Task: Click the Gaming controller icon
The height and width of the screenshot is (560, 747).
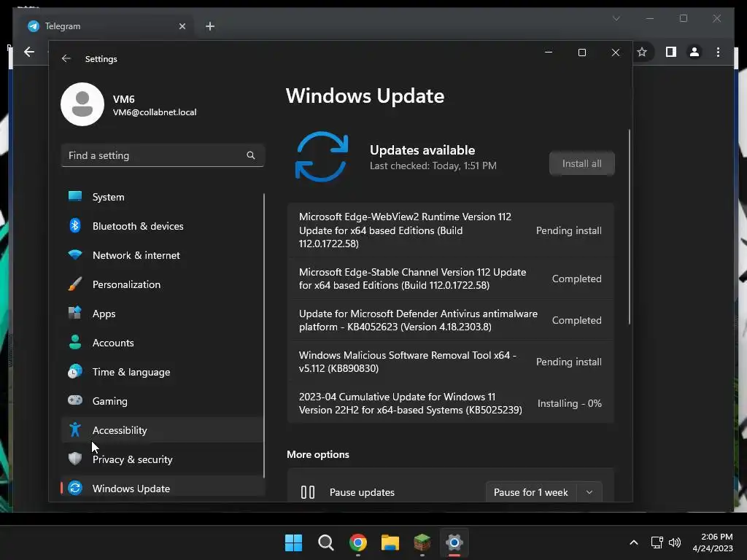Action: pyautogui.click(x=75, y=400)
